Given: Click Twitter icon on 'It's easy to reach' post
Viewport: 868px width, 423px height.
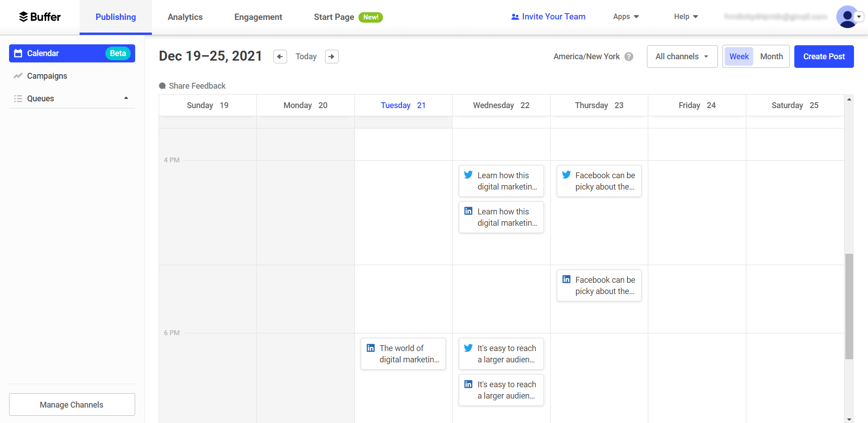Looking at the screenshot, I should [x=468, y=347].
